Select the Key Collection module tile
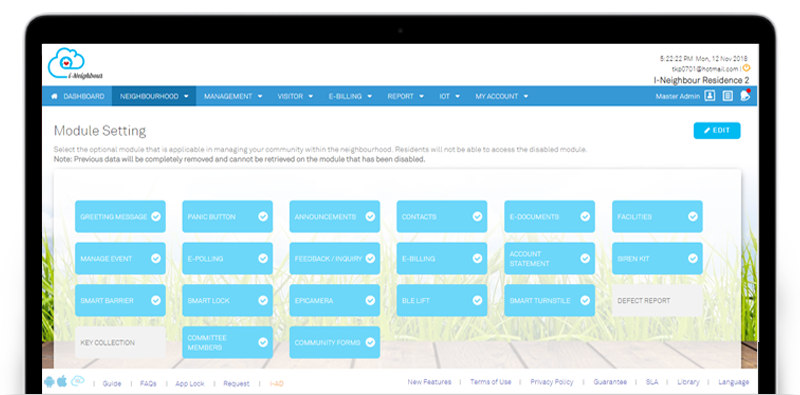 (120, 342)
